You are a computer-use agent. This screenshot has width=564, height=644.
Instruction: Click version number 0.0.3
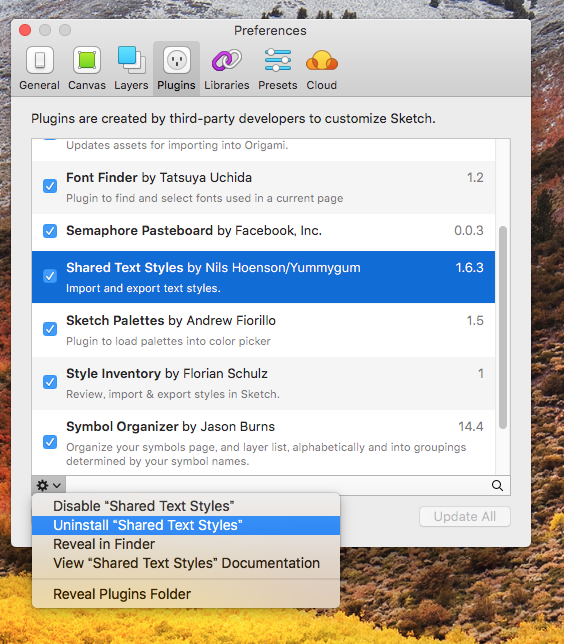[x=469, y=231]
